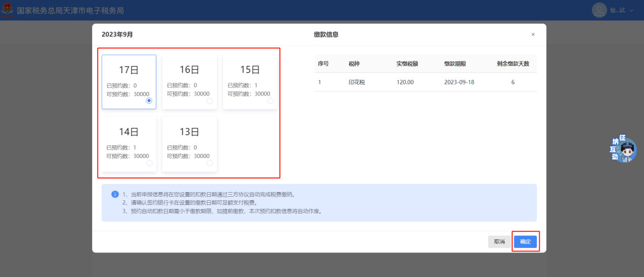Click the tax bureau emblem logo
The width and height of the screenshot is (644, 277).
pyautogui.click(x=8, y=11)
